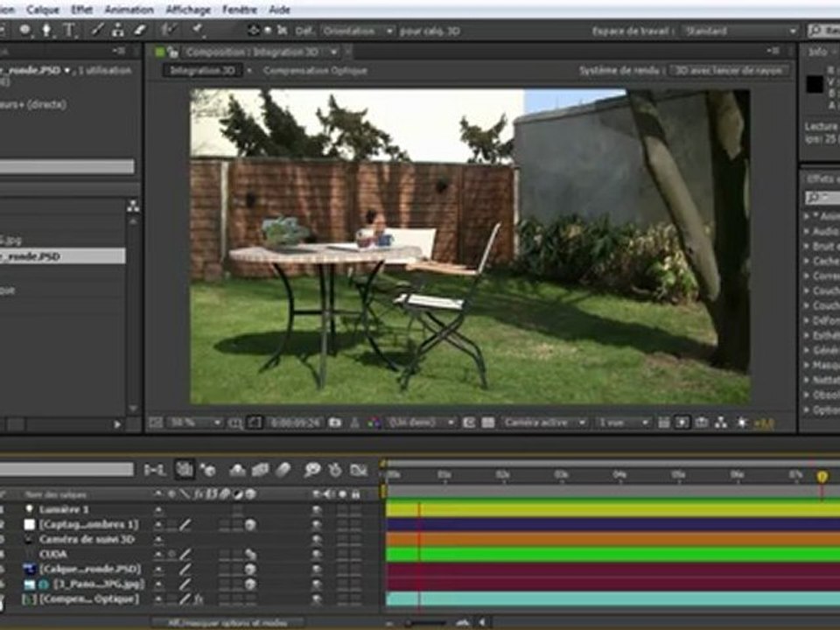
Task: Open Brainstorm speech bubble icon
Action: pyautogui.click(x=311, y=470)
